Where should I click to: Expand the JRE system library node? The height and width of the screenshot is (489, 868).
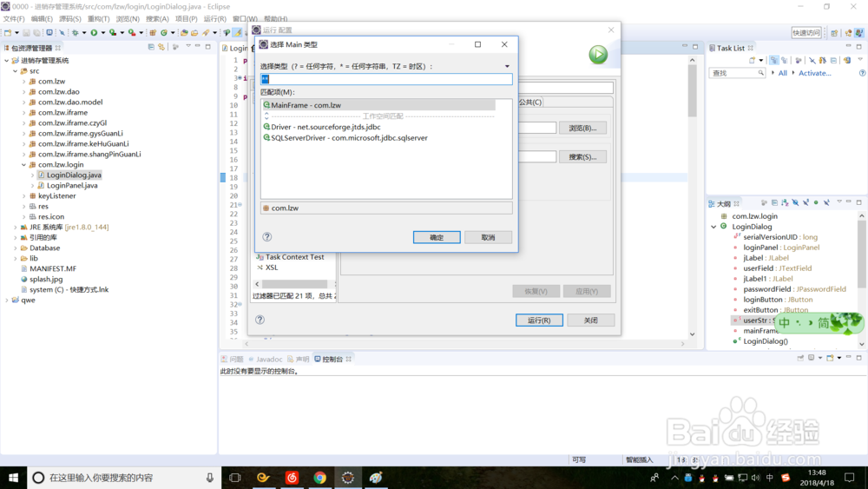[15, 227]
